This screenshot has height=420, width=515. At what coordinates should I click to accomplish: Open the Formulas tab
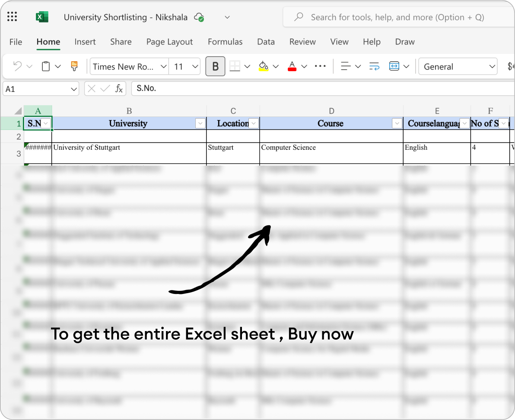(x=225, y=42)
